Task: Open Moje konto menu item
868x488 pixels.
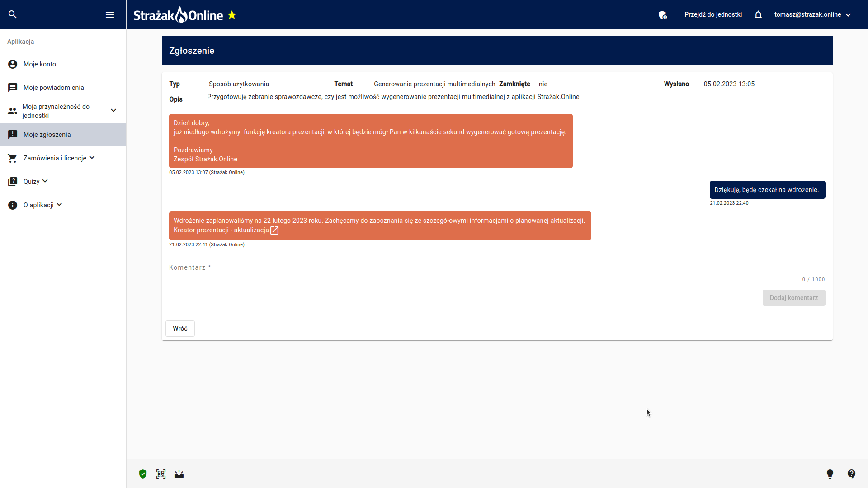Action: click(x=63, y=64)
